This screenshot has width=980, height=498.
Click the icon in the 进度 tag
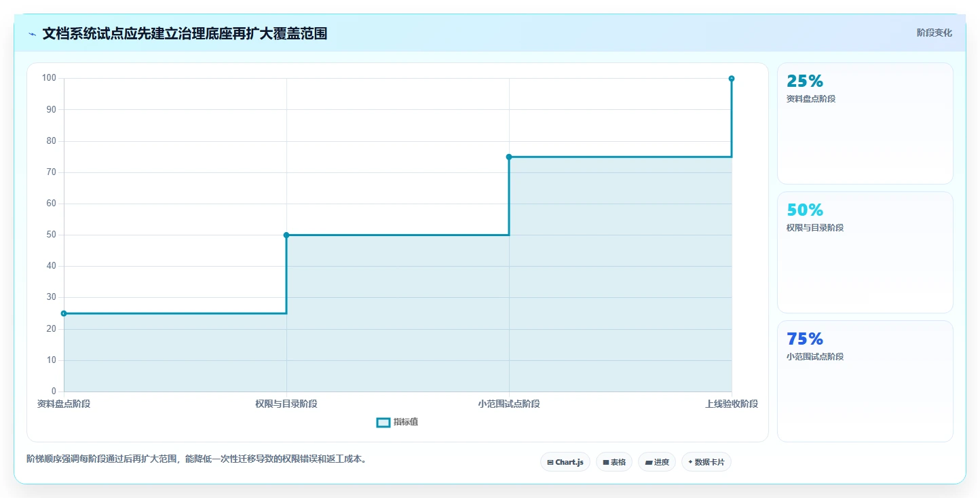(648, 462)
